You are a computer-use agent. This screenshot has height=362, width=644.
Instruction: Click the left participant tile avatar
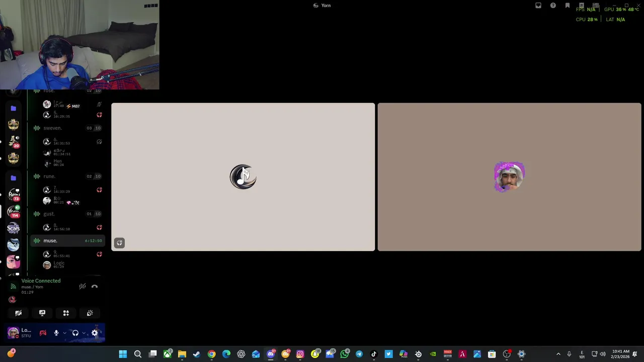click(x=243, y=177)
